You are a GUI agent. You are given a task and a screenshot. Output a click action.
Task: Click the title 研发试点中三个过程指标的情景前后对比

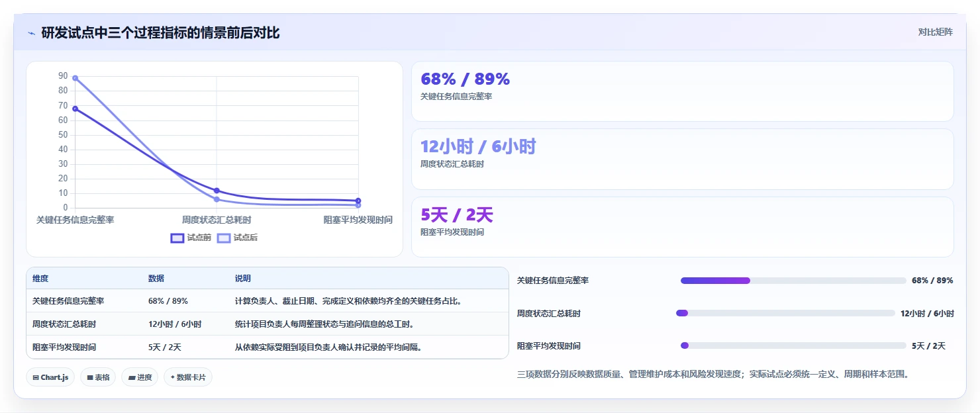(160, 32)
